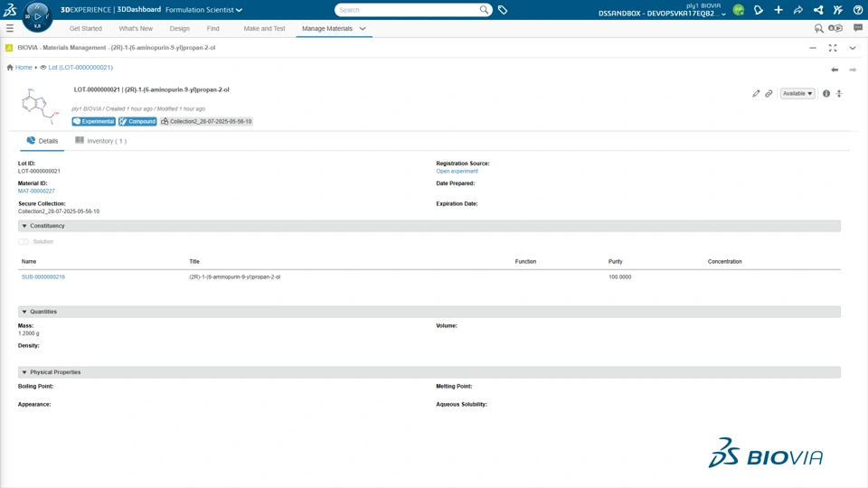Click the Title column header
868x488 pixels.
[194, 262]
